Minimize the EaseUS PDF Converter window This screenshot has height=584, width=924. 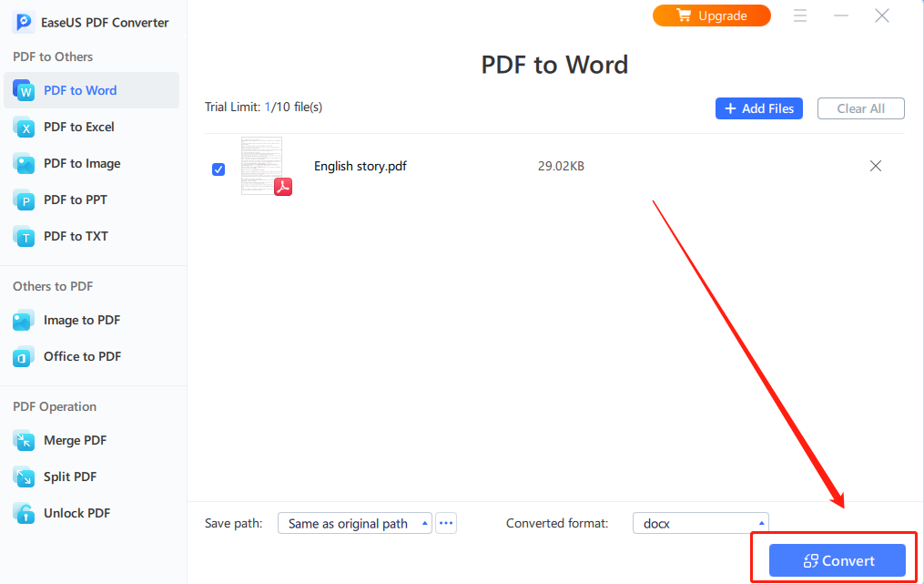coord(841,15)
